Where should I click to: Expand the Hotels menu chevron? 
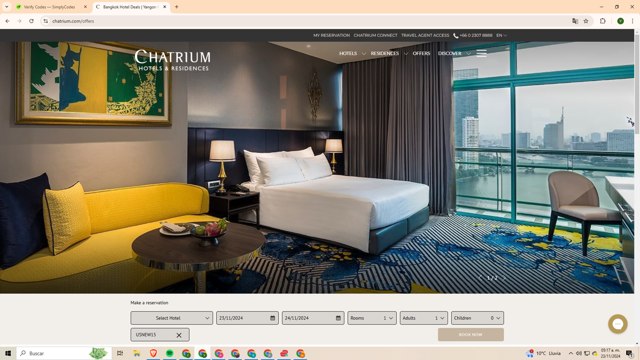(x=363, y=53)
